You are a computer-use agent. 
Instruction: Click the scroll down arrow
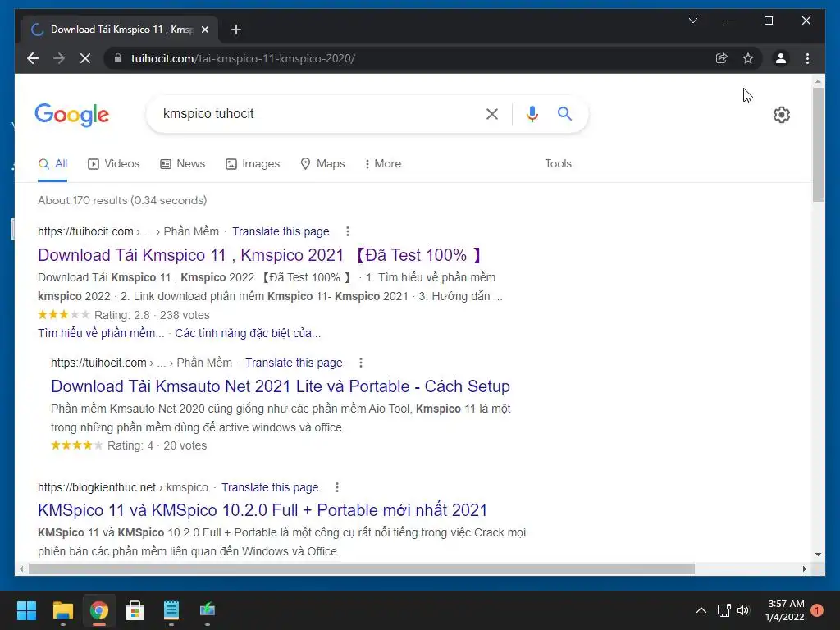tap(818, 555)
